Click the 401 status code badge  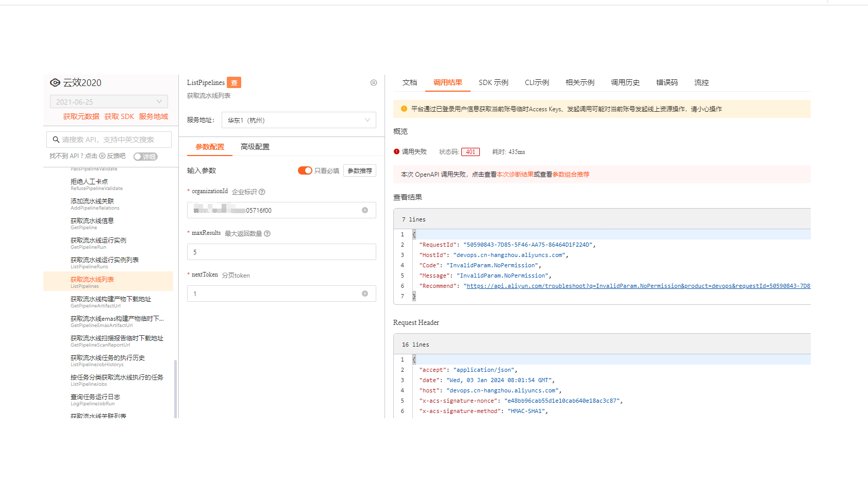[x=471, y=152]
